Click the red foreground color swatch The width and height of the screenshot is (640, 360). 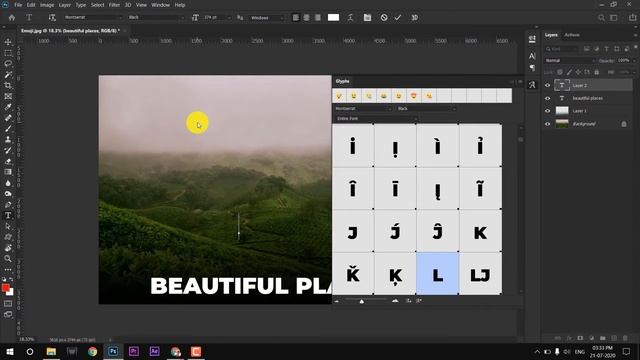(x=5, y=288)
